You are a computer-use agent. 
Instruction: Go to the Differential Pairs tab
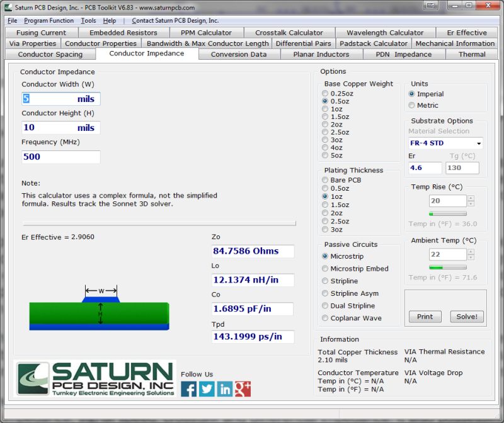point(304,43)
